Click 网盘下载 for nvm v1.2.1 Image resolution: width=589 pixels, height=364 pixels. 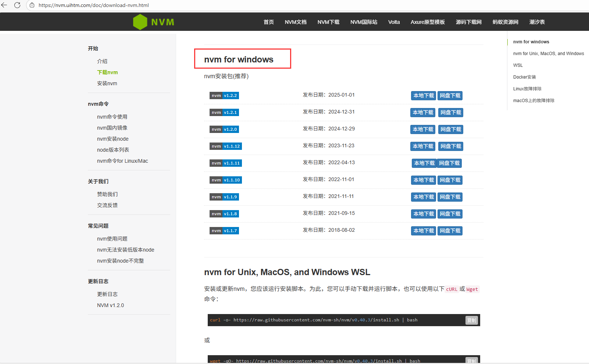point(451,112)
